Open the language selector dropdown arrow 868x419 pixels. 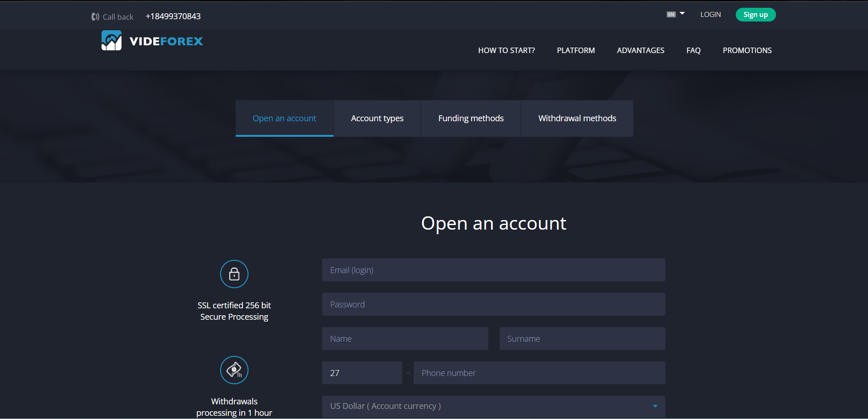pyautogui.click(x=682, y=13)
